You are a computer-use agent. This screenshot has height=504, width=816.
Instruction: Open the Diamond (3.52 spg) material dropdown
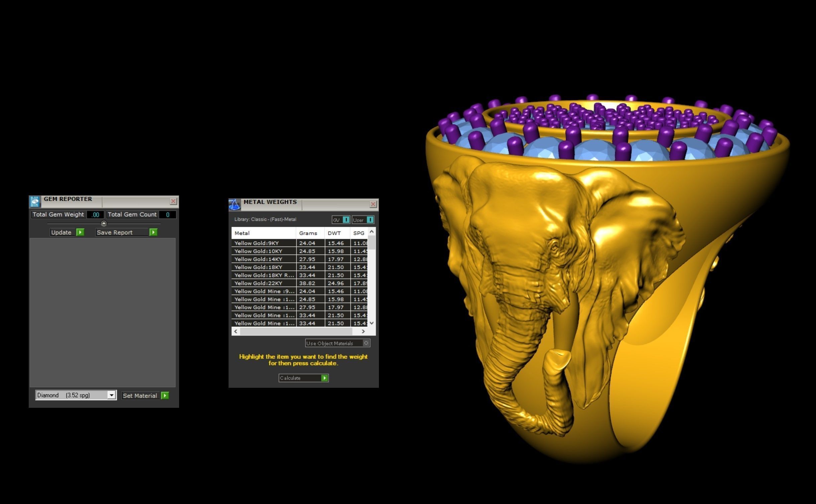(76, 395)
